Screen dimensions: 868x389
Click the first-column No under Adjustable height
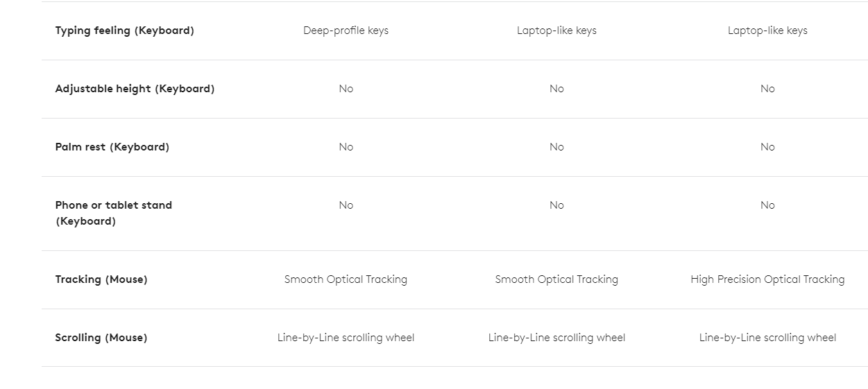coord(346,89)
